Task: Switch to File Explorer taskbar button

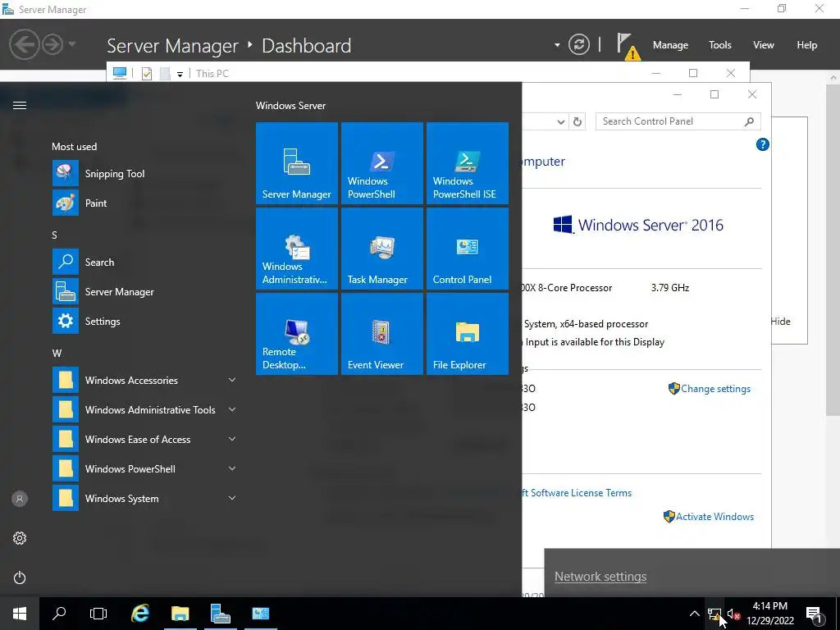Action: pyautogui.click(x=180, y=614)
